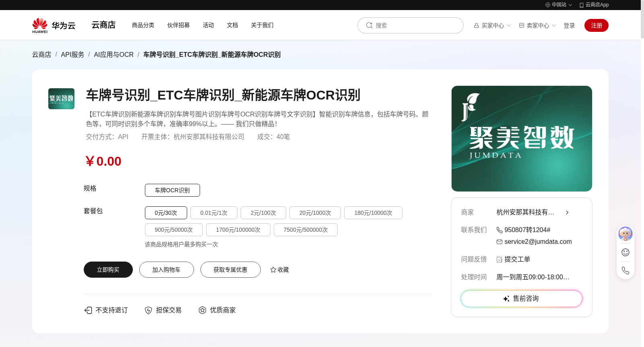Click the 提交工单 link
Screen dimensions: 644x347
click(x=517, y=260)
